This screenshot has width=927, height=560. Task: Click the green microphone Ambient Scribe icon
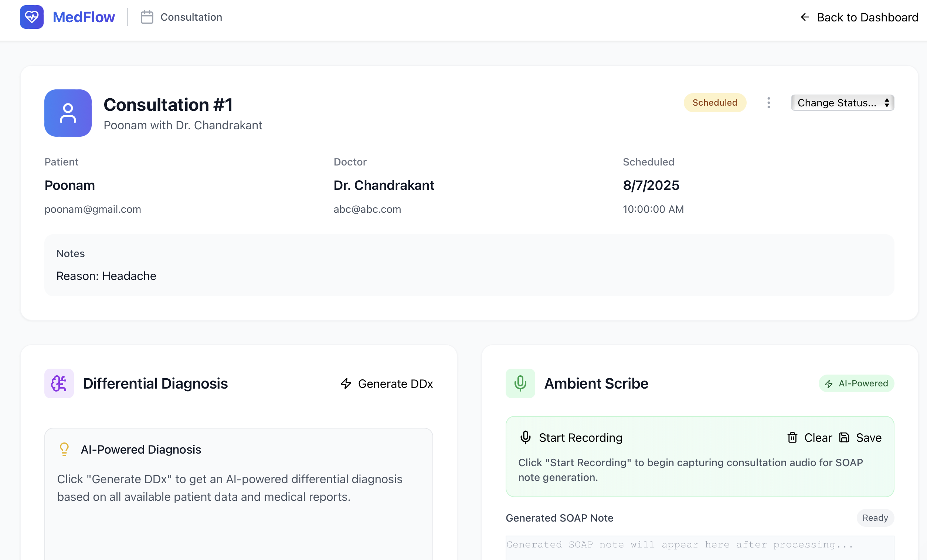coord(520,383)
